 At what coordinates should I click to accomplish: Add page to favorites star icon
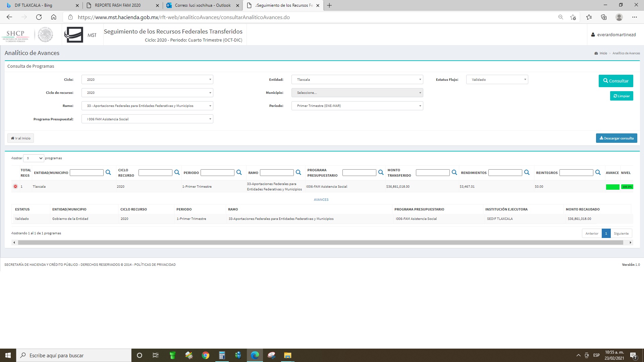573,17
